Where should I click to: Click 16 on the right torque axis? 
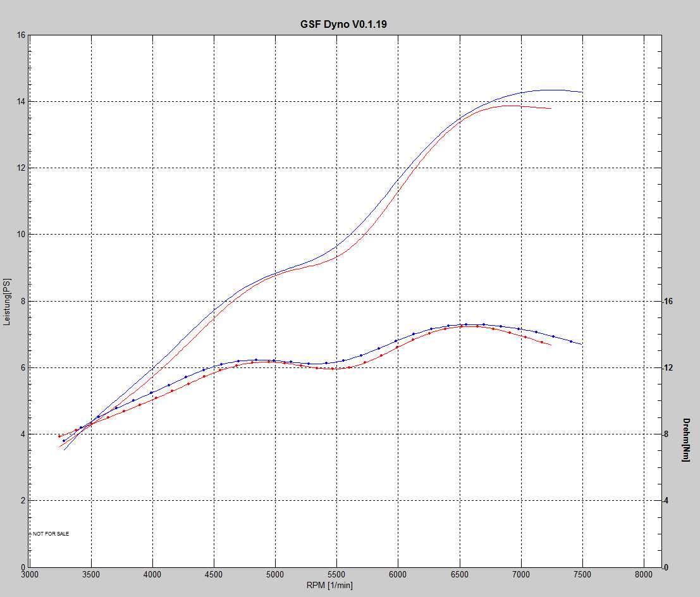pos(669,301)
